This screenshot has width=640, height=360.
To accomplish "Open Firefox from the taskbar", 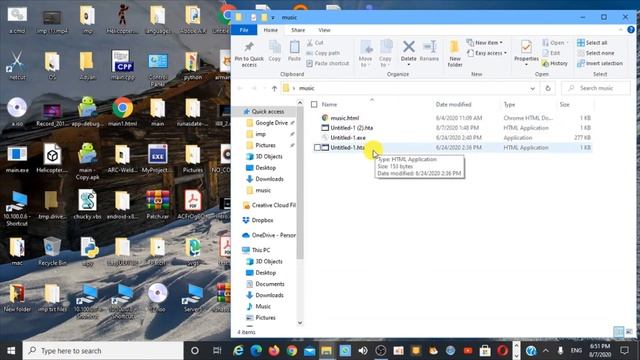I will (274, 351).
